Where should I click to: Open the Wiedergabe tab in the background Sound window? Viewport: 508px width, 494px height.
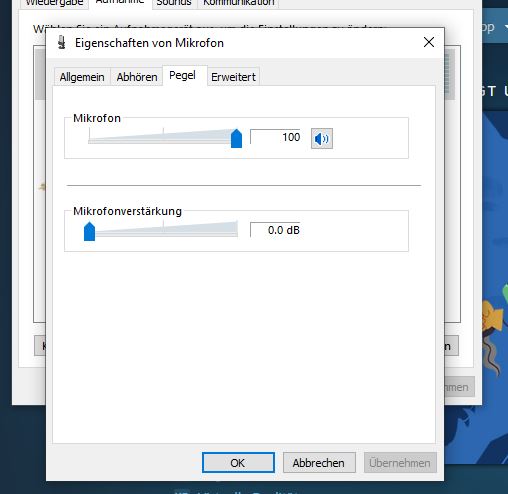pyautogui.click(x=54, y=3)
